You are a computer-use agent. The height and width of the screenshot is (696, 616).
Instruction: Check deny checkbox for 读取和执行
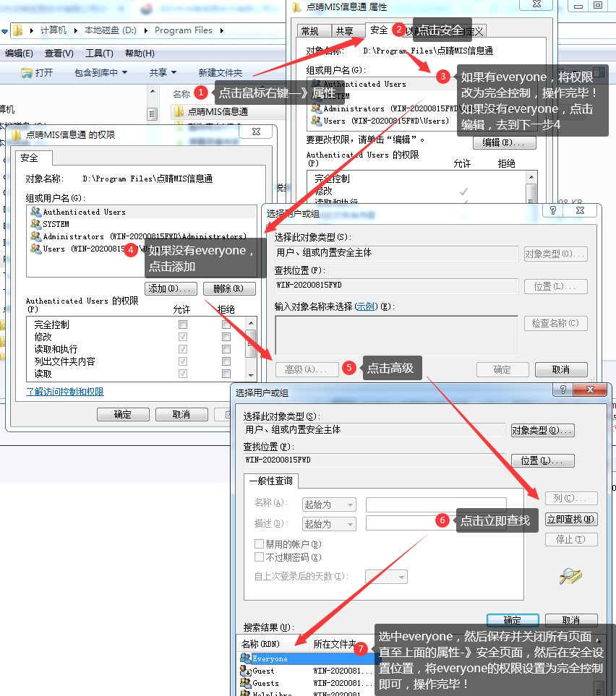click(226, 349)
